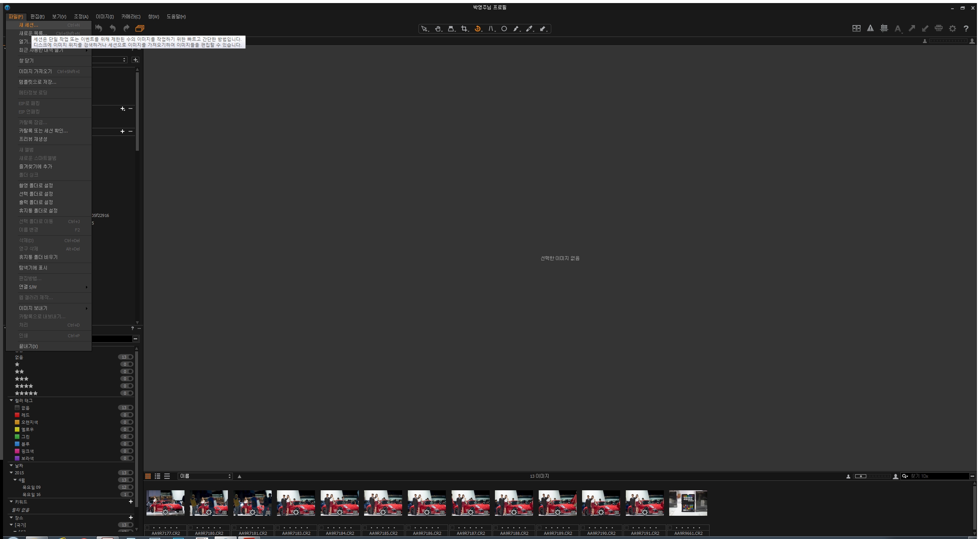Image resolution: width=980 pixels, height=539 pixels.
Task: Add a keyword with 키워드 plus button
Action: pyautogui.click(x=131, y=502)
